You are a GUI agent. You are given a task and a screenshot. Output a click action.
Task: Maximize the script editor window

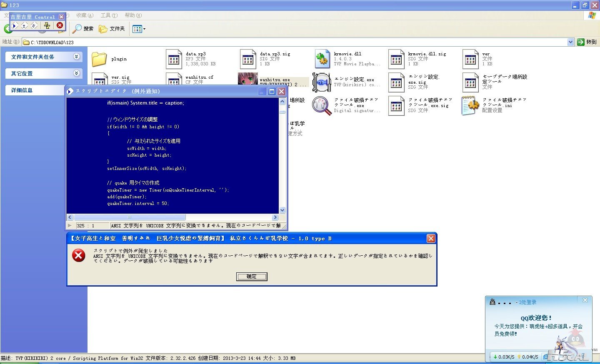coord(272,91)
